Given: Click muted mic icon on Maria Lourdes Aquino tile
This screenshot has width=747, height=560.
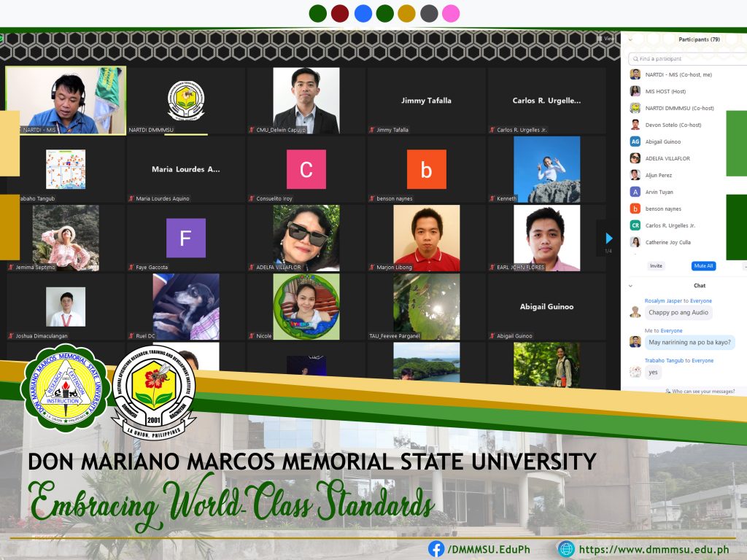Looking at the screenshot, I should [x=131, y=198].
